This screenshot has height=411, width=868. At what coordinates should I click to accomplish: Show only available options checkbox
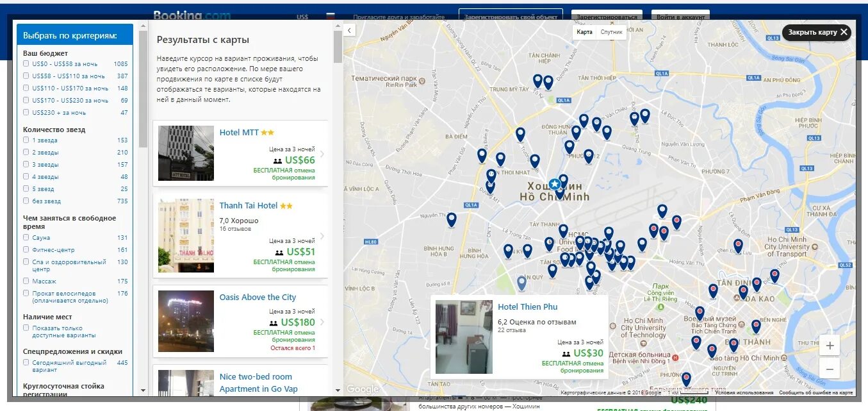26,328
